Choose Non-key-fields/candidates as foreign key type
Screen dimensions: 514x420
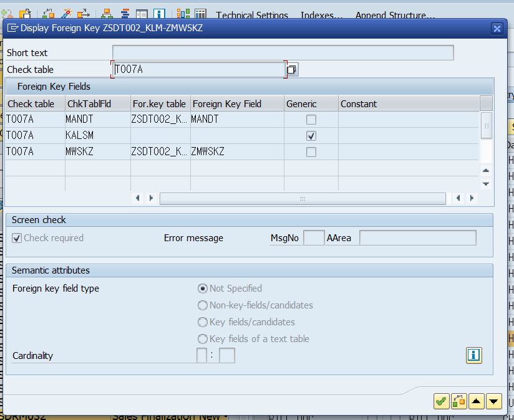pyautogui.click(x=201, y=305)
